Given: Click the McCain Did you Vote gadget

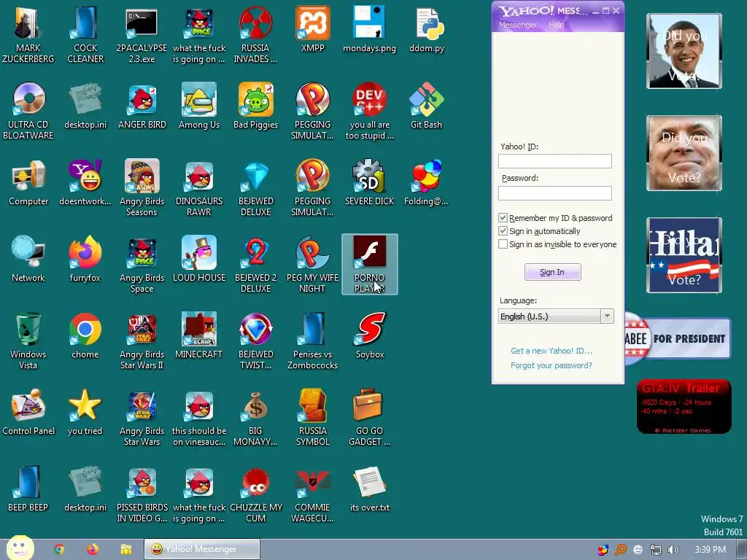Looking at the screenshot, I should (684, 153).
